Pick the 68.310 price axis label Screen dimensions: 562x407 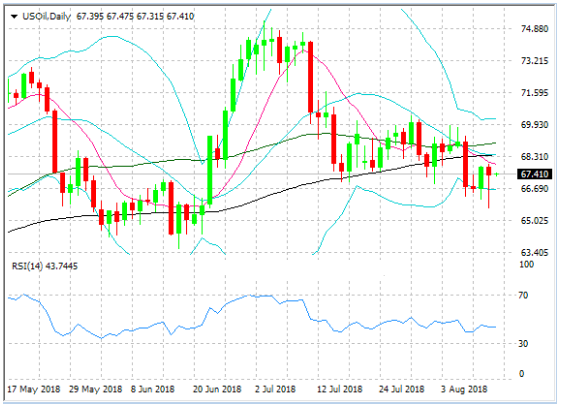click(x=534, y=157)
